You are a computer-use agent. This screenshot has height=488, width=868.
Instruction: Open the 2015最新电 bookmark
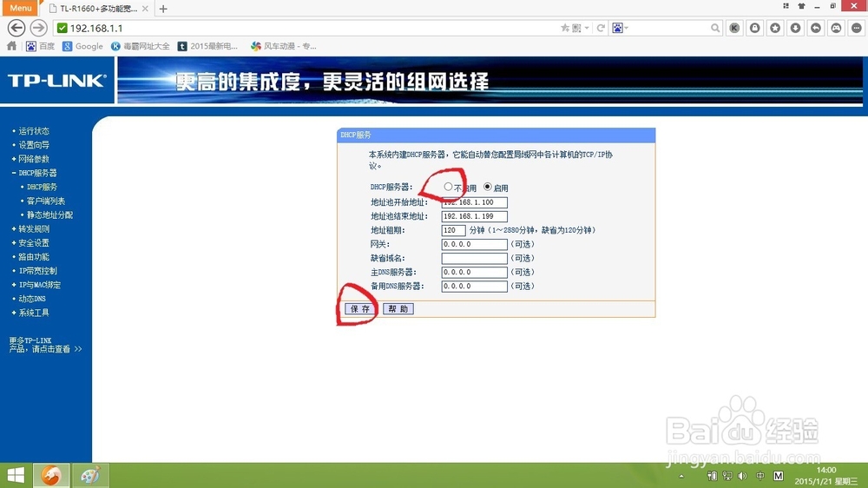(x=207, y=46)
